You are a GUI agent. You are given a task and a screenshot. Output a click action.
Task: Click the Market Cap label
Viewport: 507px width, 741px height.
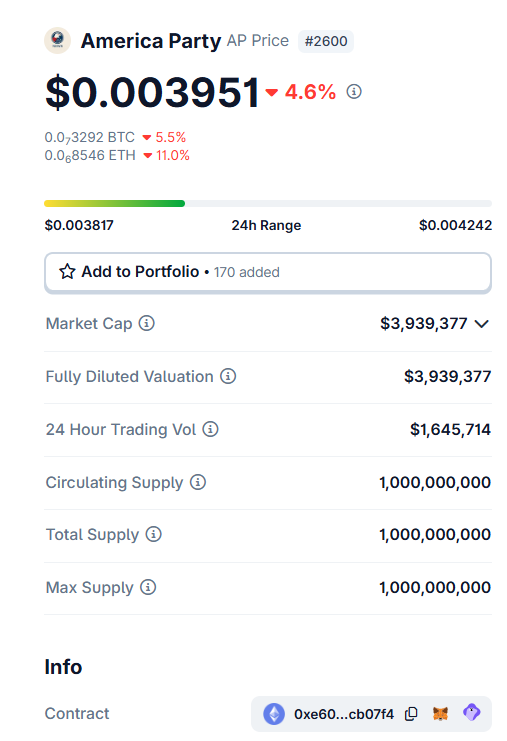pos(89,324)
